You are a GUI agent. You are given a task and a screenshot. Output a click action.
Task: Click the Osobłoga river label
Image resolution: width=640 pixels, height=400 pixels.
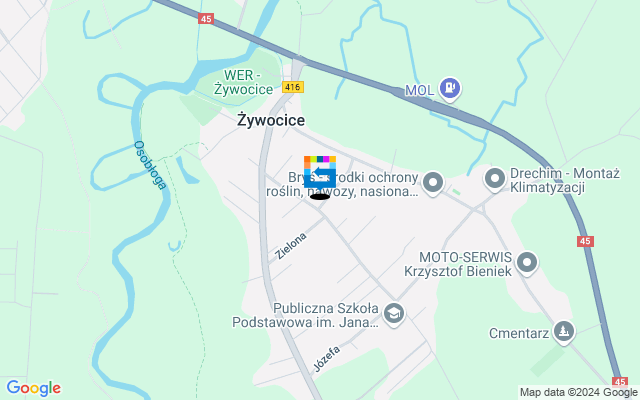(x=150, y=165)
